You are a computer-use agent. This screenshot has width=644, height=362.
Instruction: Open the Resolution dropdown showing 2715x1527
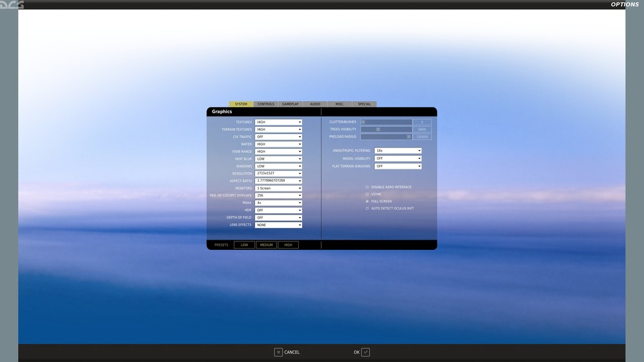point(278,173)
